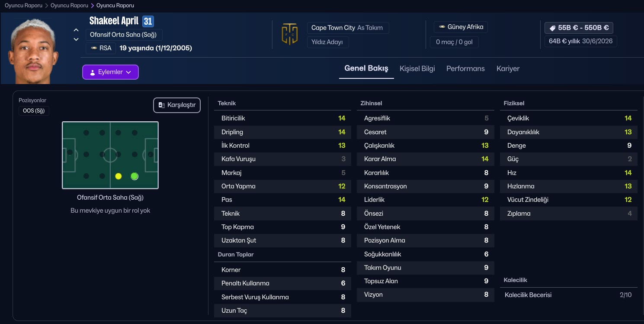Click the down arrow for next player
This screenshot has height=324, width=644.
click(x=76, y=39)
